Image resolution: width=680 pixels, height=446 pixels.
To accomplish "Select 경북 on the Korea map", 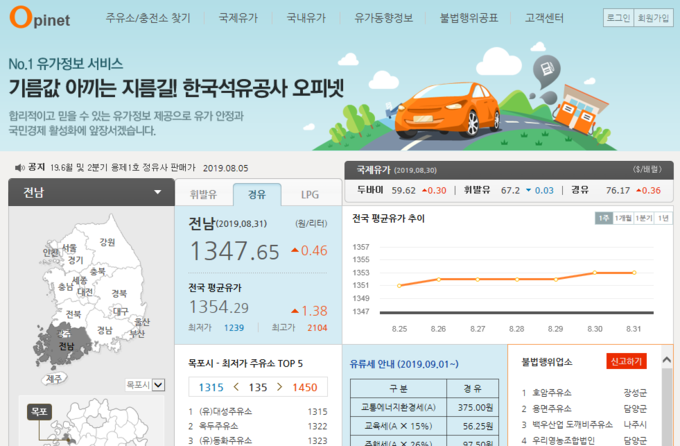I will 119,293.
